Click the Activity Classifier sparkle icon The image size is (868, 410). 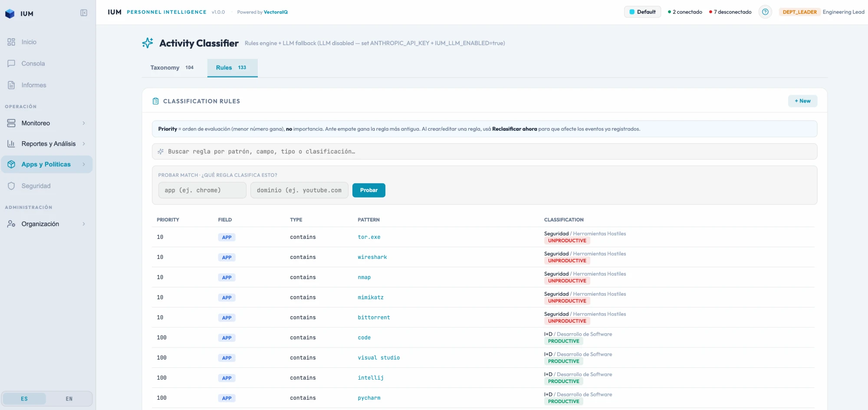click(x=148, y=43)
